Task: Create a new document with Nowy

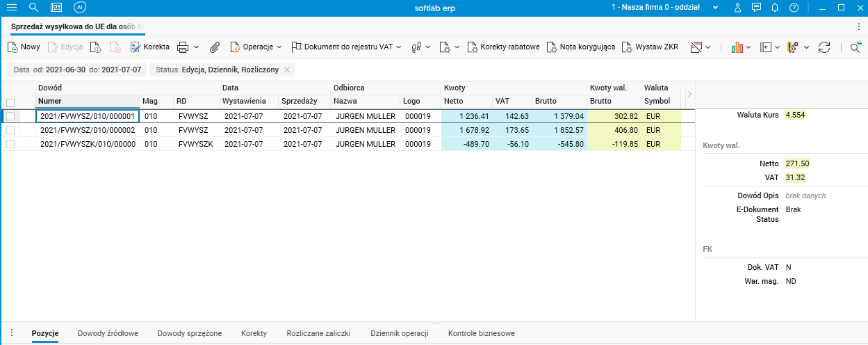Action: pos(24,47)
